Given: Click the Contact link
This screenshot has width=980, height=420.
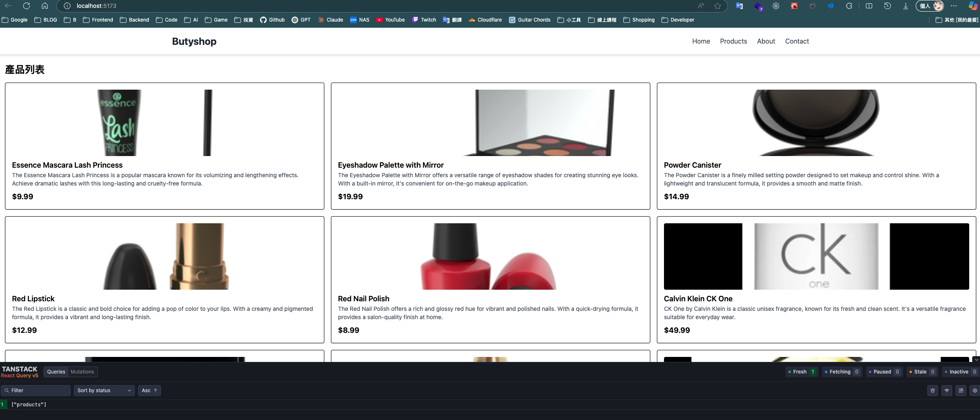Looking at the screenshot, I should 796,41.
